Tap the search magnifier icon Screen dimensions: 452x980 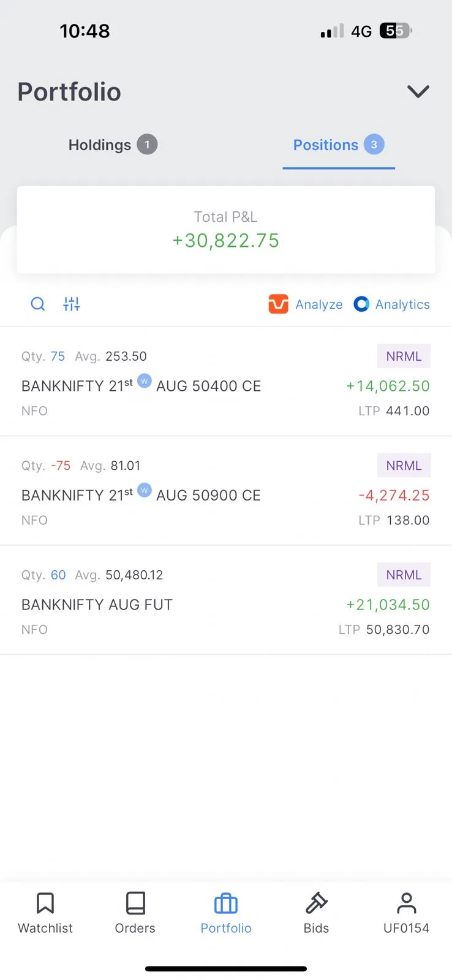pos(38,304)
